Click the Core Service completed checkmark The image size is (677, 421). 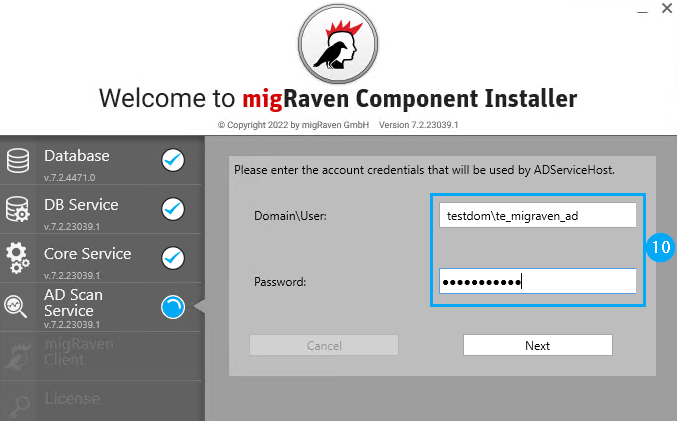(173, 258)
